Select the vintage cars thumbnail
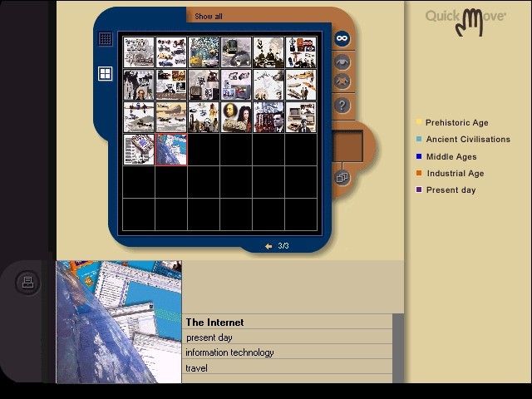Viewport: 532px width, 399px height. point(171,52)
